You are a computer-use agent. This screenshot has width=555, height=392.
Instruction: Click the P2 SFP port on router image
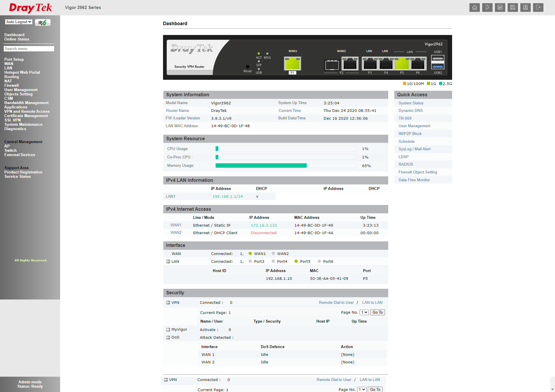click(x=332, y=65)
